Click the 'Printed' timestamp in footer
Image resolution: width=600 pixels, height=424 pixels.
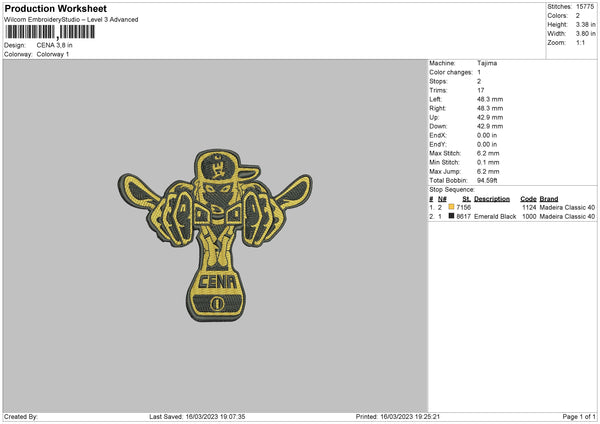point(398,417)
